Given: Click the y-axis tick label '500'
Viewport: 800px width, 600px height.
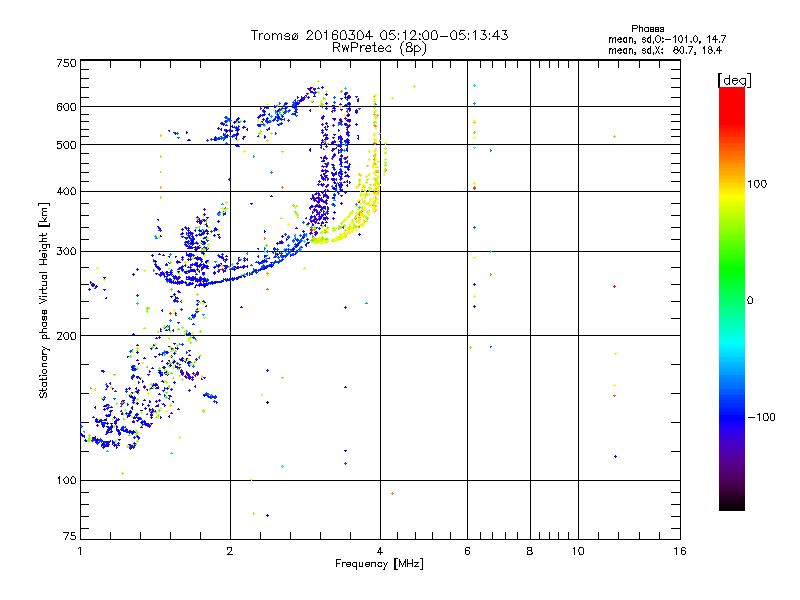Looking at the screenshot, I should (67, 145).
